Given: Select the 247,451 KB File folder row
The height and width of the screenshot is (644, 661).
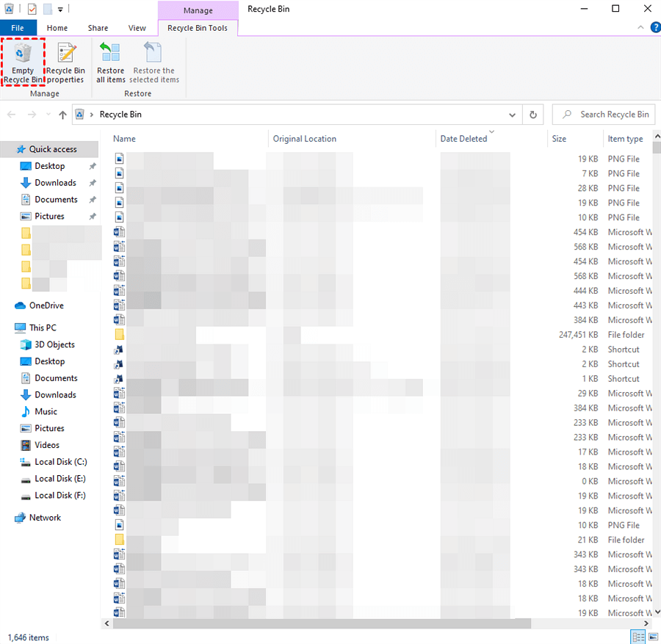Looking at the screenshot, I should [381, 335].
